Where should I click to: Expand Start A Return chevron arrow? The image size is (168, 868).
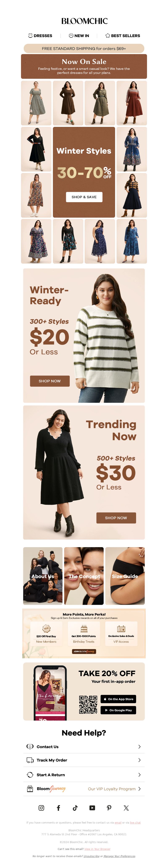139,775
